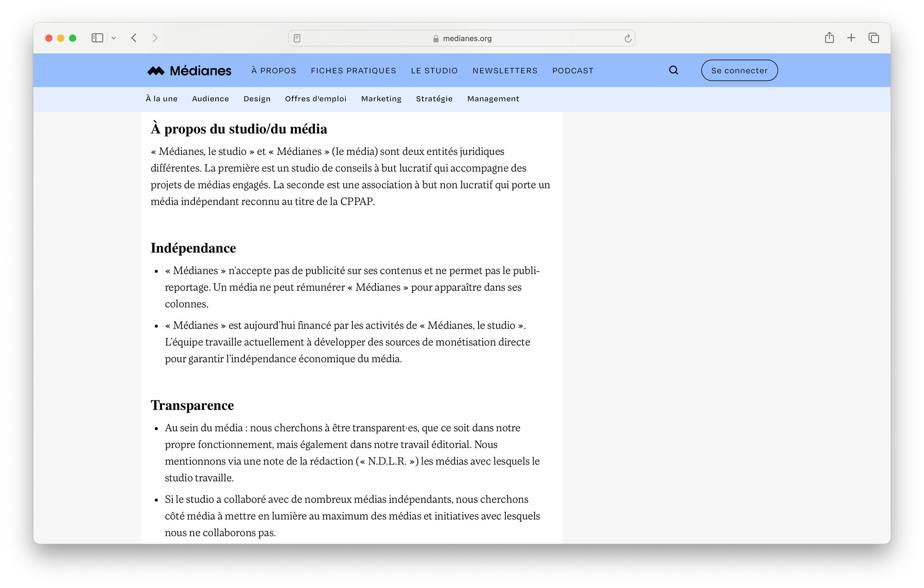Toggle the Safari sidebar
Image resolution: width=924 pixels, height=588 pixels.
[x=97, y=38]
